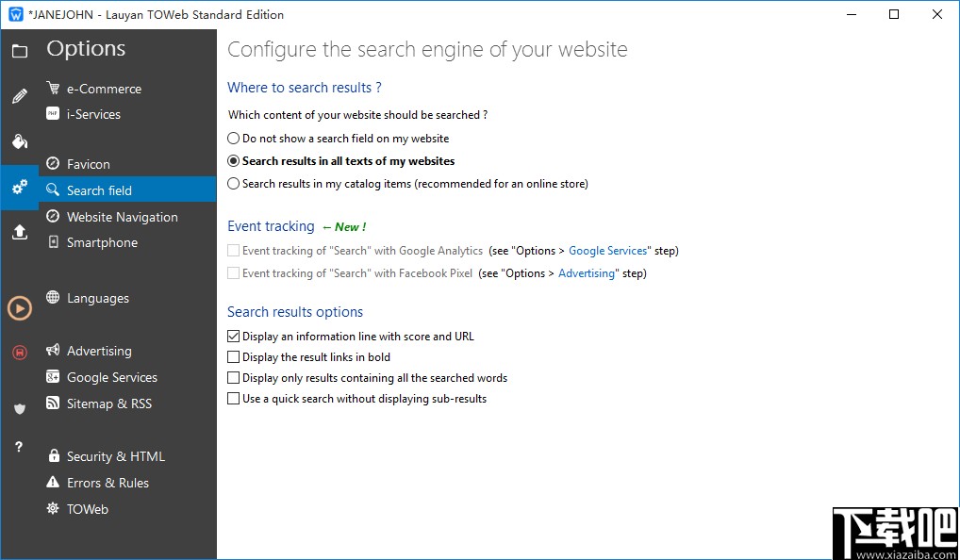This screenshot has width=960, height=560.
Task: Open the Languages options section
Action: [97, 298]
